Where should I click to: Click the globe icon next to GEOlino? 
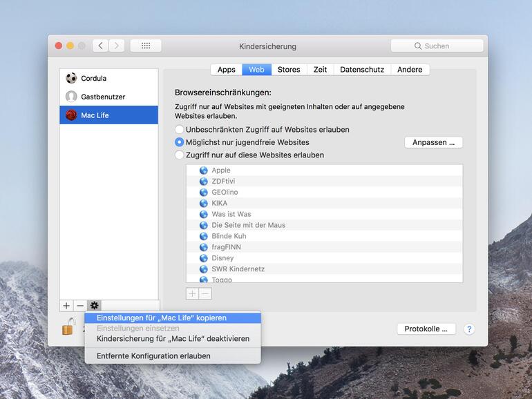click(204, 192)
